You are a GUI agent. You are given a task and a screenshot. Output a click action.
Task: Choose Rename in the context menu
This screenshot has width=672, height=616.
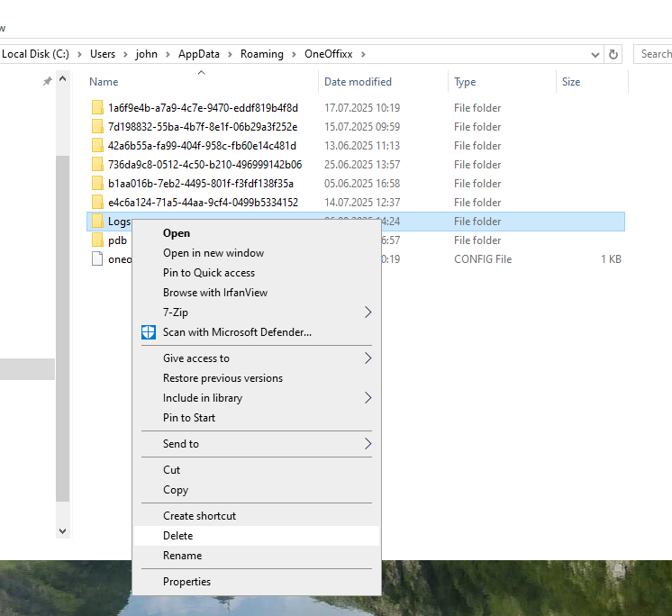(x=257, y=555)
